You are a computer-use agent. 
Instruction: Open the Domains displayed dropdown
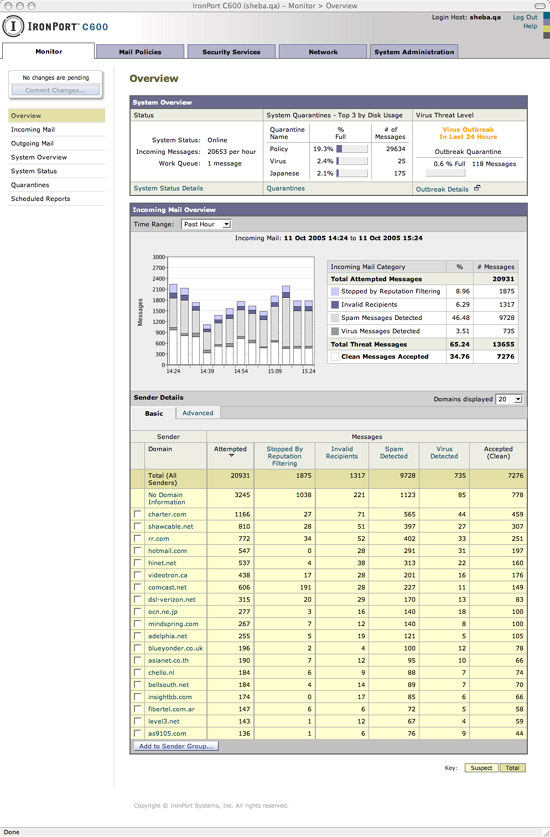pyautogui.click(x=509, y=399)
